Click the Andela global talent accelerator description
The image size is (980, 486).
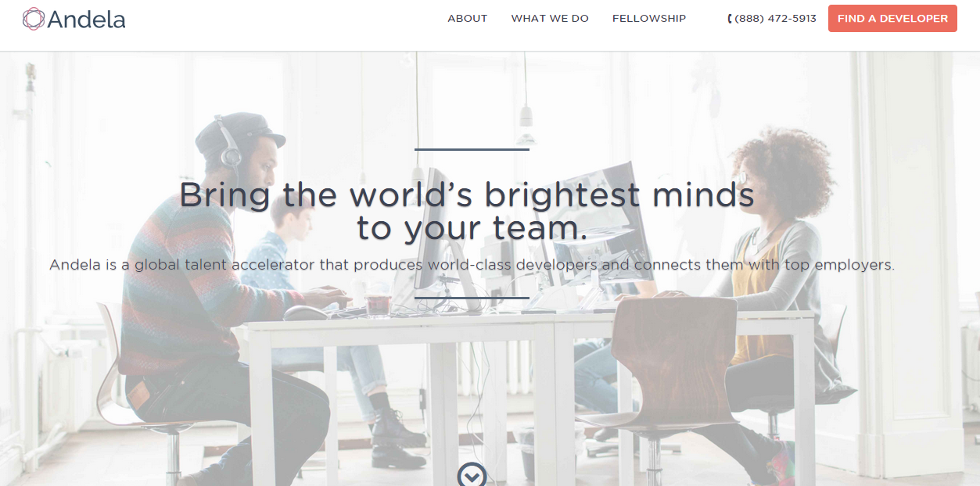pyautogui.click(x=472, y=265)
